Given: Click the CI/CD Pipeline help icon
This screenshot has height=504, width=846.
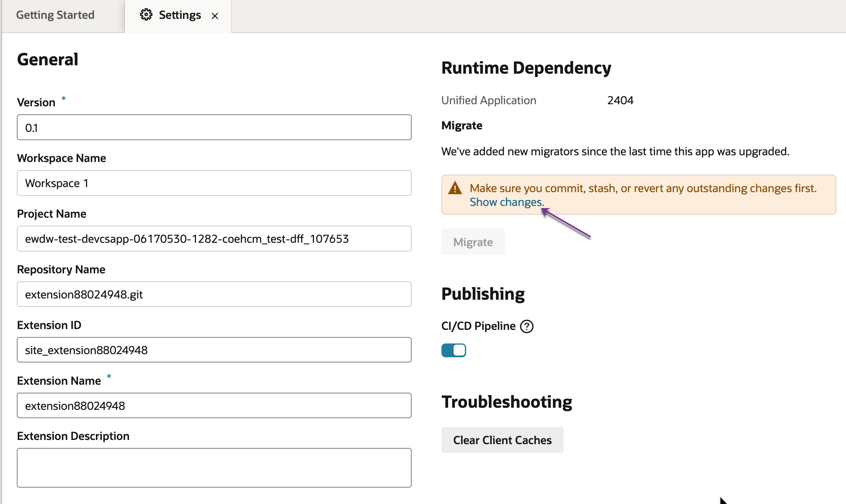Looking at the screenshot, I should (x=526, y=326).
